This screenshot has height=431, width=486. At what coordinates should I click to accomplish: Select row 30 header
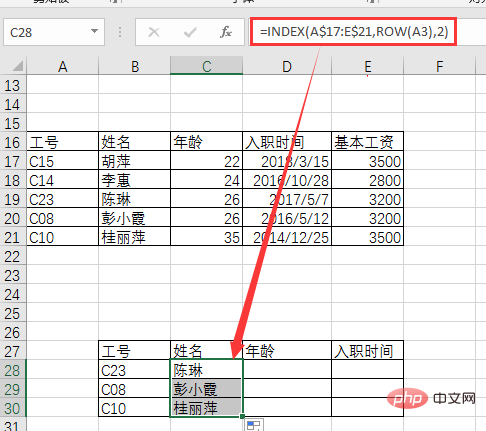tap(13, 408)
